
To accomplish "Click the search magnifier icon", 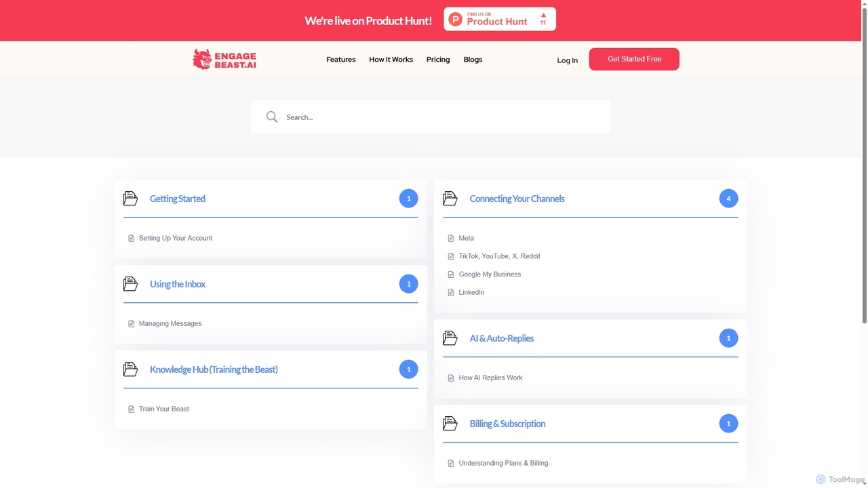I will [272, 117].
